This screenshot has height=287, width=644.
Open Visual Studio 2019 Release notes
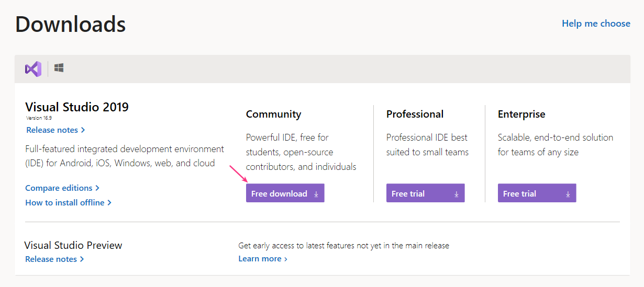click(x=55, y=130)
